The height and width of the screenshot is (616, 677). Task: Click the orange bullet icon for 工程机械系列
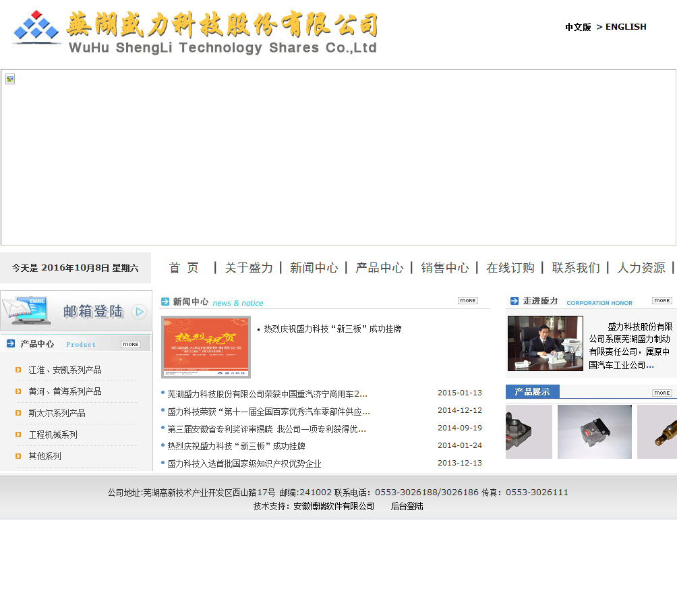[x=18, y=435]
